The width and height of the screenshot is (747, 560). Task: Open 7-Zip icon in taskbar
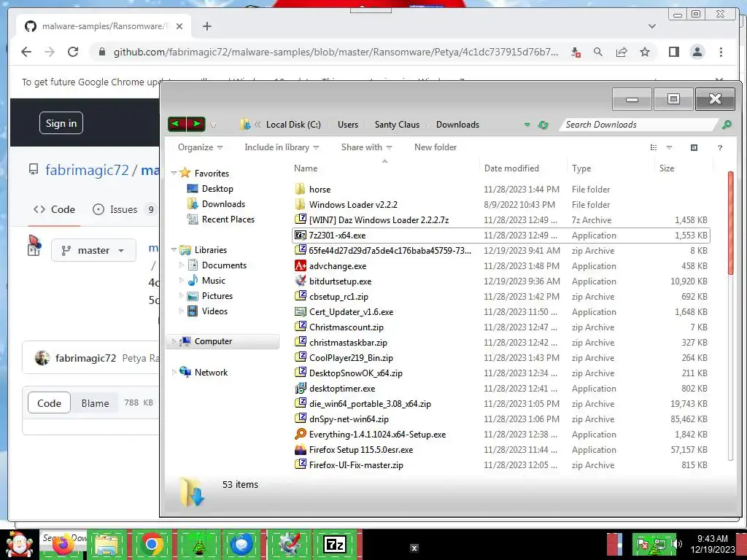pyautogui.click(x=334, y=544)
